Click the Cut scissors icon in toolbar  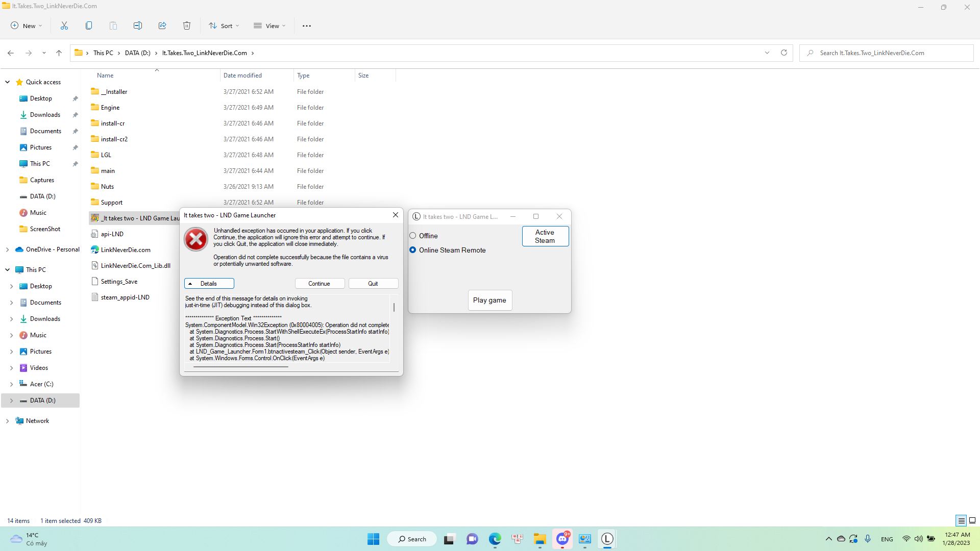(x=64, y=26)
